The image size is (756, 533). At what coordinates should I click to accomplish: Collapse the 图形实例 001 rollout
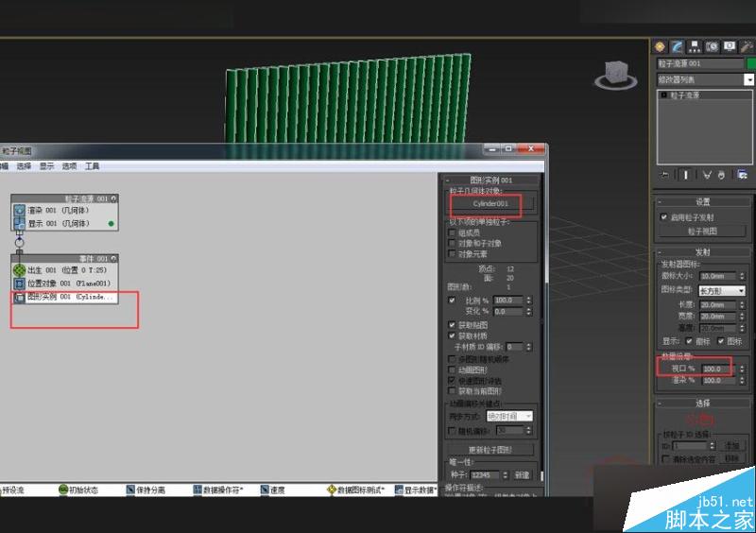click(490, 180)
